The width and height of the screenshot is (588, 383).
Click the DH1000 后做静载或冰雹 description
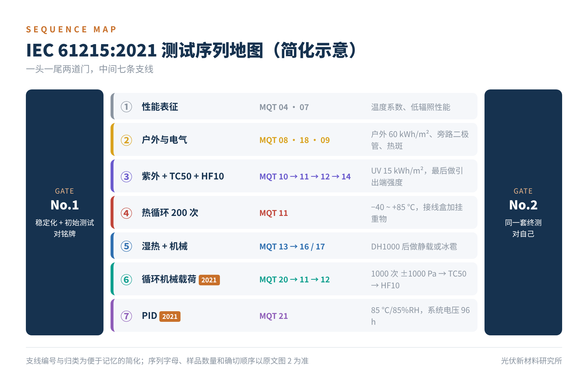pos(414,247)
